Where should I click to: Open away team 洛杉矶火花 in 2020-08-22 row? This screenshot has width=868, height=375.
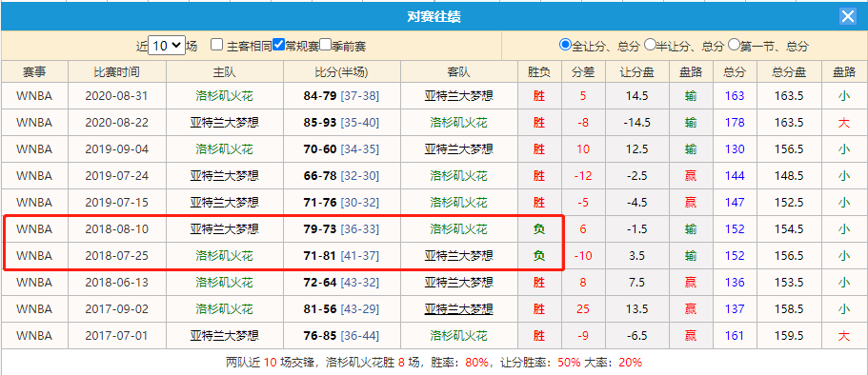point(459,123)
